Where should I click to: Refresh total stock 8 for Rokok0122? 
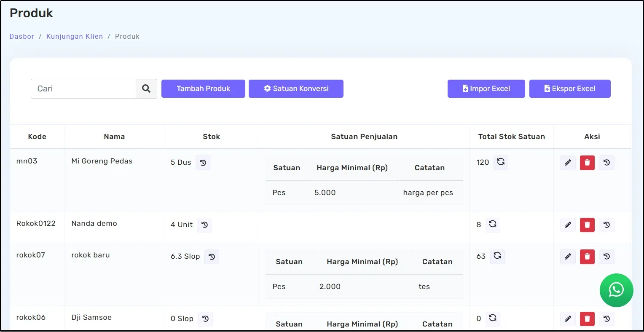click(493, 225)
